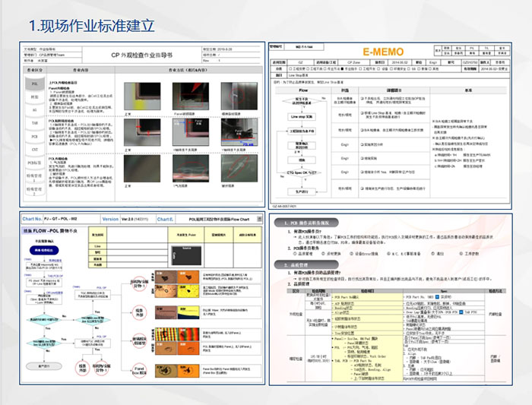532x405 pixels.
Task: Select the 生产进行 flow box
Action: coord(302,191)
